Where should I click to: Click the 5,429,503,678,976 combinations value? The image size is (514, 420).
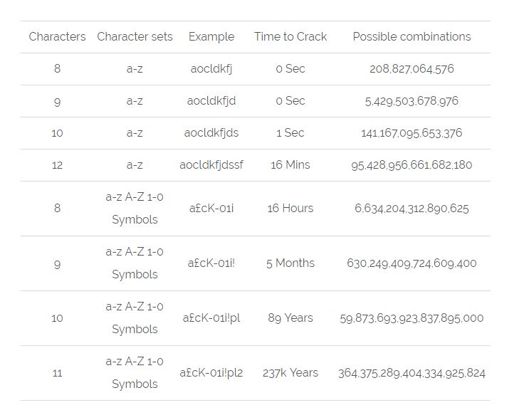coord(411,101)
